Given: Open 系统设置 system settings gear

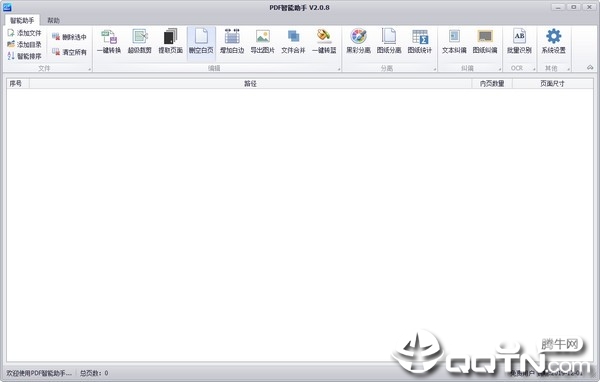Looking at the screenshot, I should click(553, 42).
